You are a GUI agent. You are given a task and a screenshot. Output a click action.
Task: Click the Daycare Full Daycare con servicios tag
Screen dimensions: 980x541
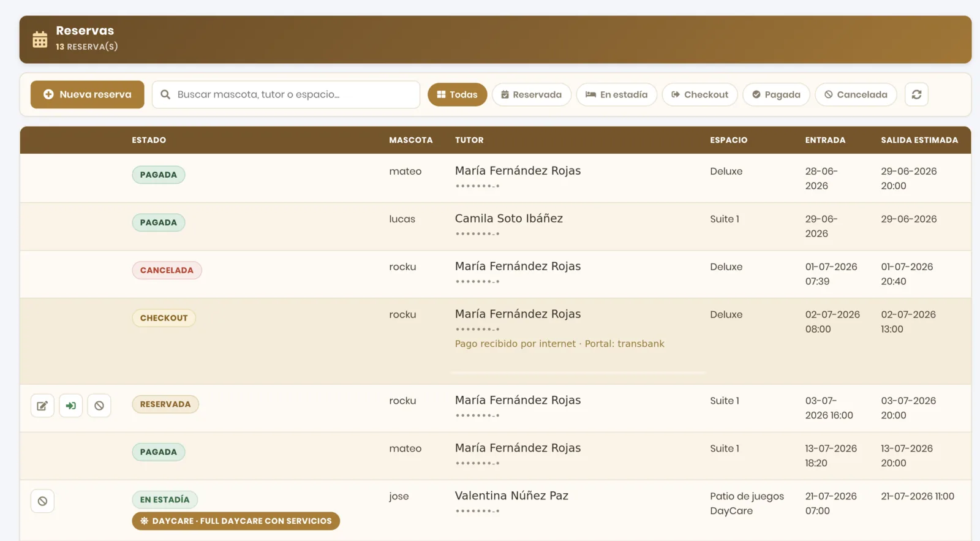click(x=236, y=521)
